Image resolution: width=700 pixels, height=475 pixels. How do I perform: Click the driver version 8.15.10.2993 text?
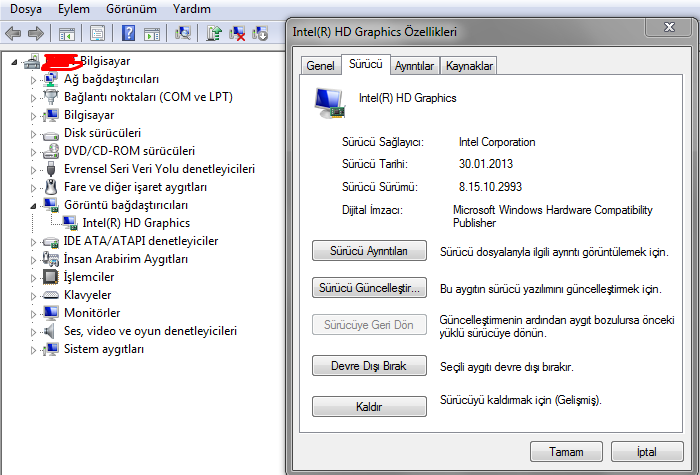(490, 187)
